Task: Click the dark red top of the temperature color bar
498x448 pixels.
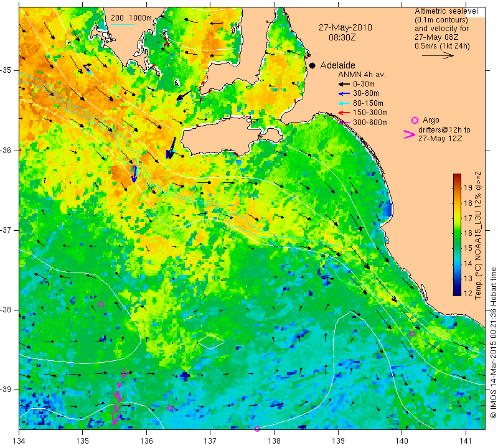Action: click(x=457, y=176)
